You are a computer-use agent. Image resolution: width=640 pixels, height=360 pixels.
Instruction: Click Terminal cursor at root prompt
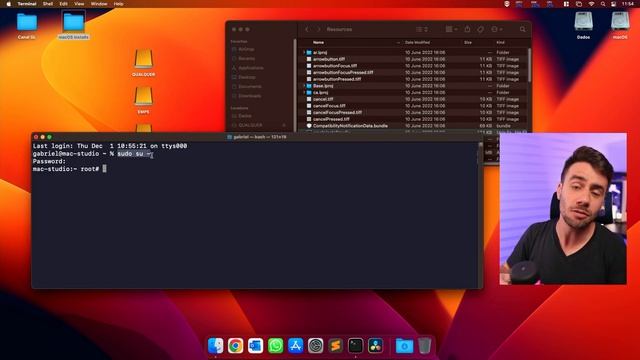(104, 169)
